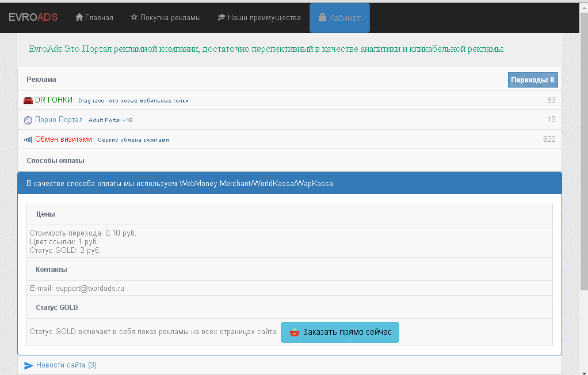The height and width of the screenshot is (375, 588).
Task: Click the lock icon on Кабинет
Action: (322, 18)
